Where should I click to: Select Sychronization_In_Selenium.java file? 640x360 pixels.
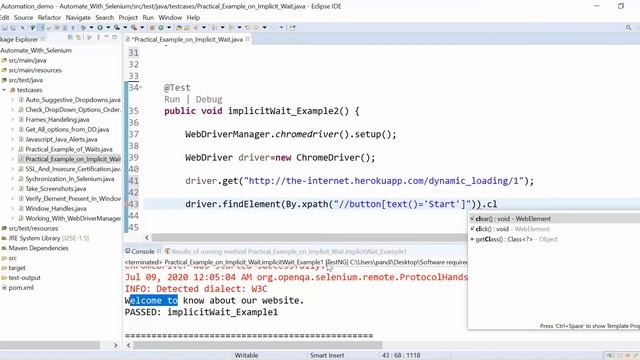coord(70,179)
